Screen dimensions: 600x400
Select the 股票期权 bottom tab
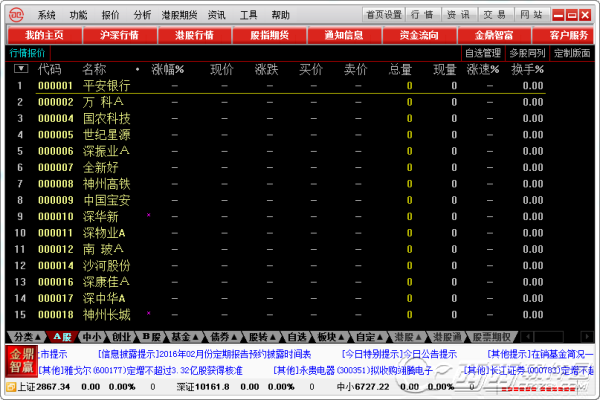click(x=491, y=337)
